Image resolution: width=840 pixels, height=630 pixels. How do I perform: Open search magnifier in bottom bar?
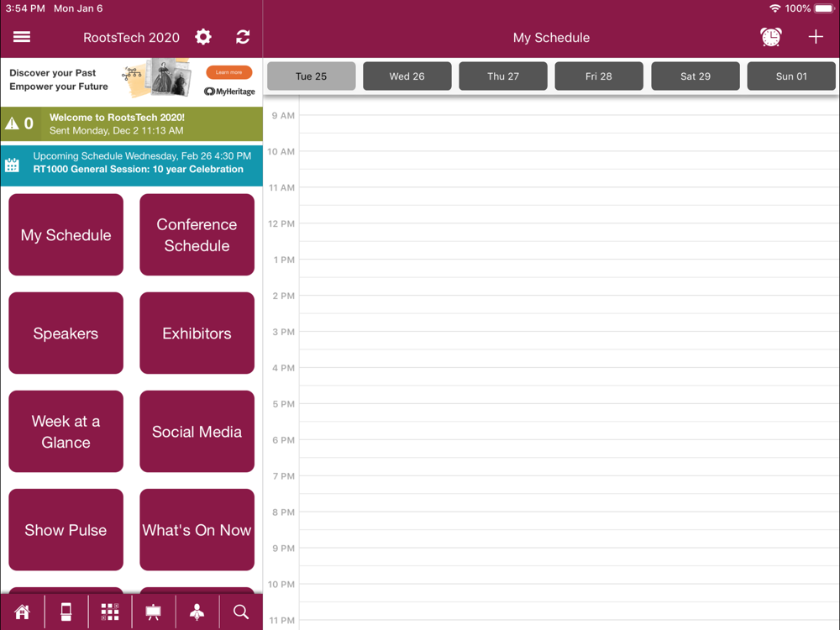pyautogui.click(x=240, y=612)
